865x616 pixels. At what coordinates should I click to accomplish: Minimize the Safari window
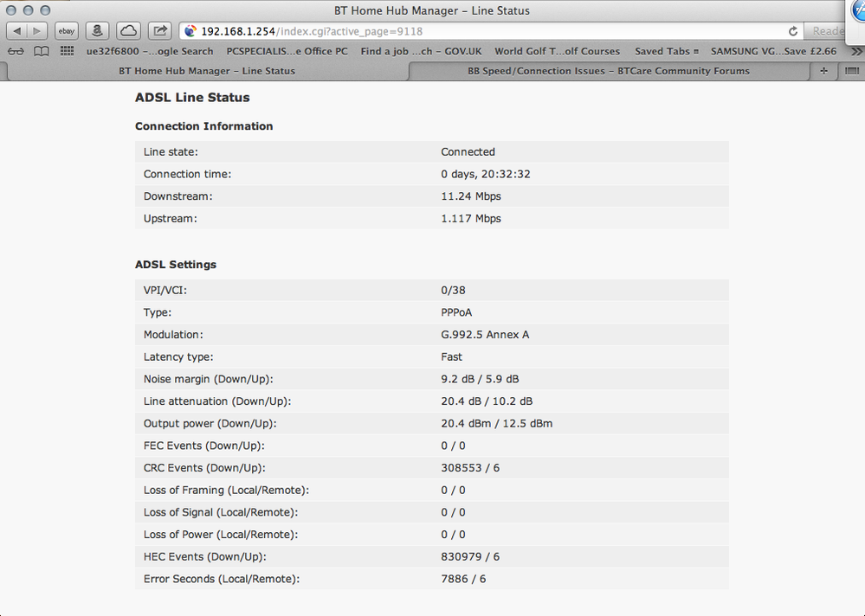pyautogui.click(x=28, y=10)
